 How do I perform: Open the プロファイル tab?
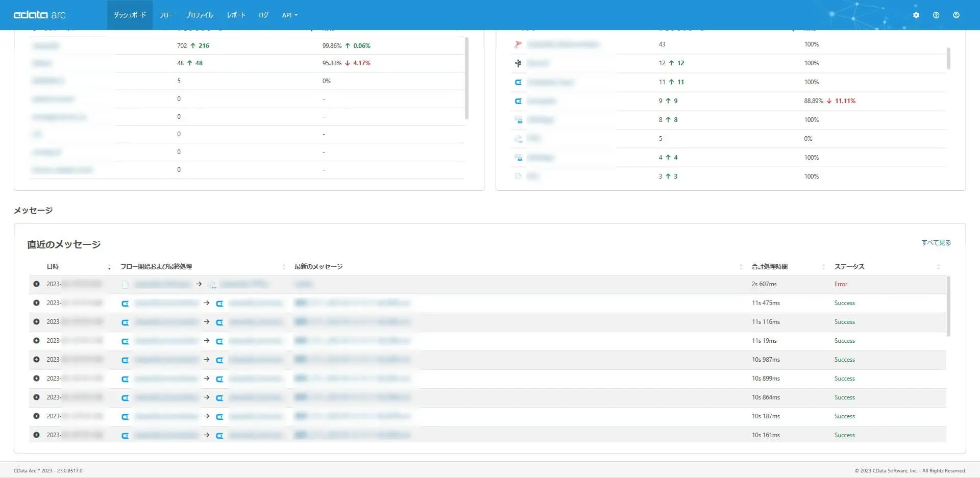tap(200, 15)
